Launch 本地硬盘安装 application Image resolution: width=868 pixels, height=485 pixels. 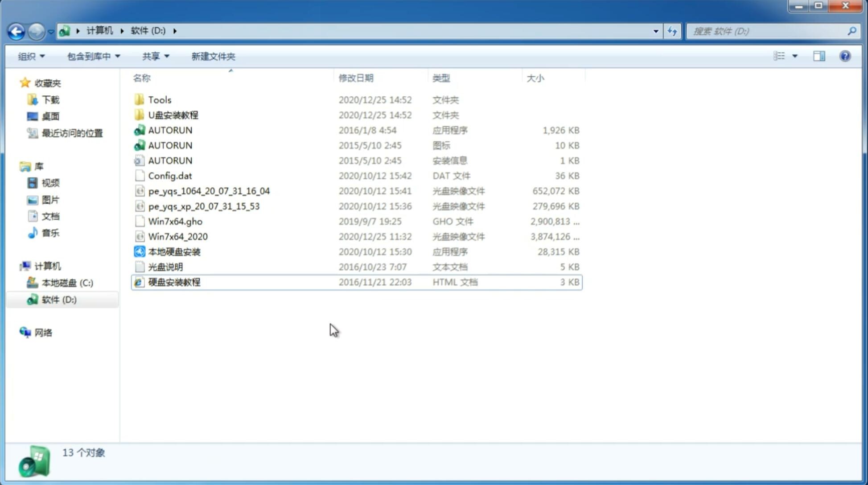pos(174,251)
